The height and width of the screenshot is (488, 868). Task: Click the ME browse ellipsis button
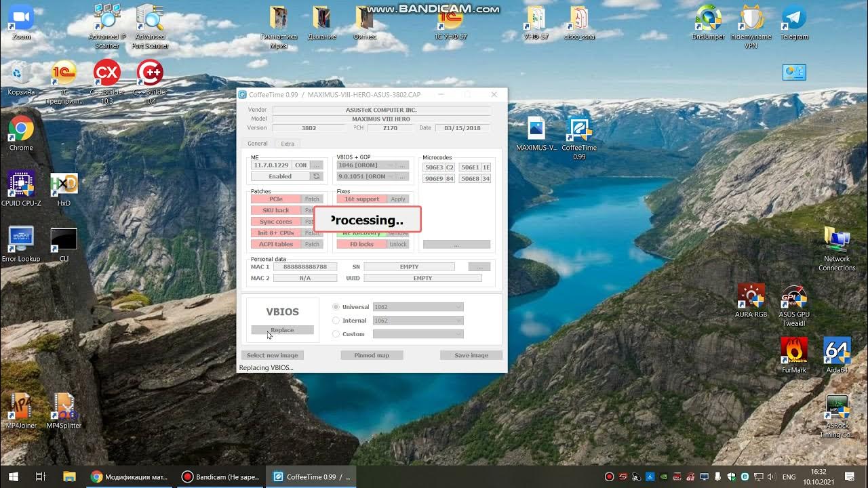pos(317,165)
